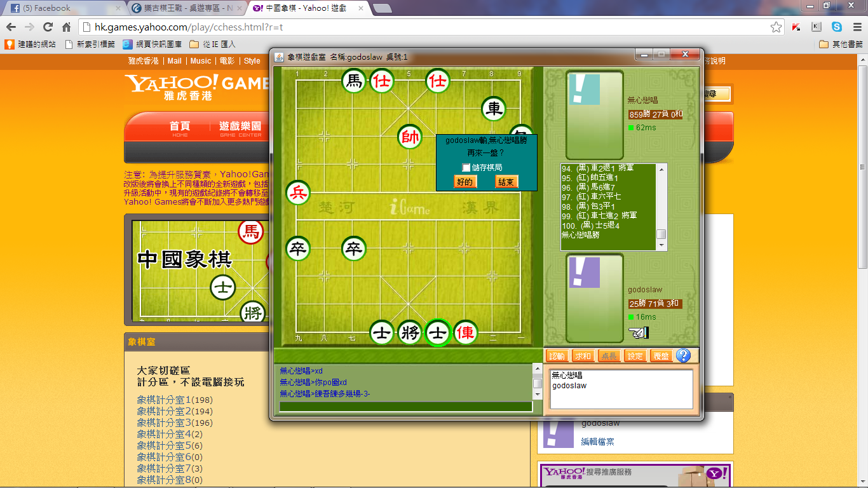Click the chat message input field
The height and width of the screenshot is (488, 868).
point(405,407)
